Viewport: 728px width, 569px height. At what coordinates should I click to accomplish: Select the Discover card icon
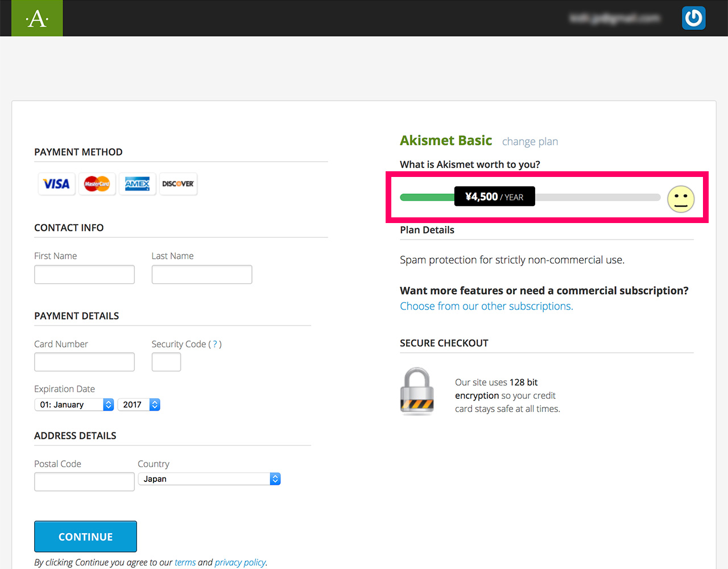pyautogui.click(x=178, y=184)
